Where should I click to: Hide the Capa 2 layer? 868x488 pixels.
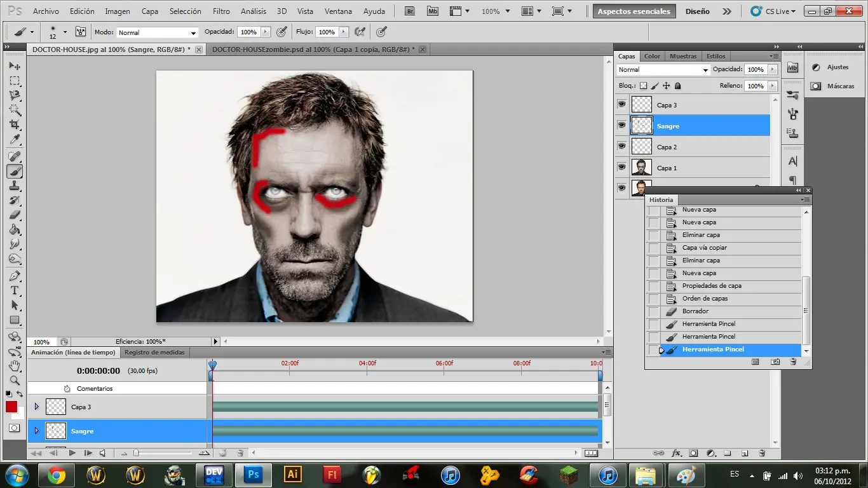point(621,146)
